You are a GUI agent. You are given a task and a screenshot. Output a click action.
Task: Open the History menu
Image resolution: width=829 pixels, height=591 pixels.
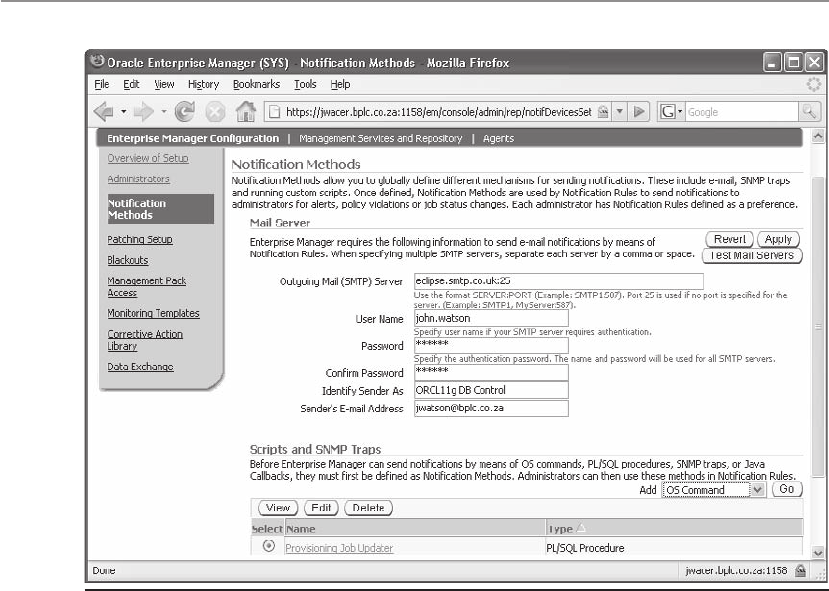click(x=203, y=84)
